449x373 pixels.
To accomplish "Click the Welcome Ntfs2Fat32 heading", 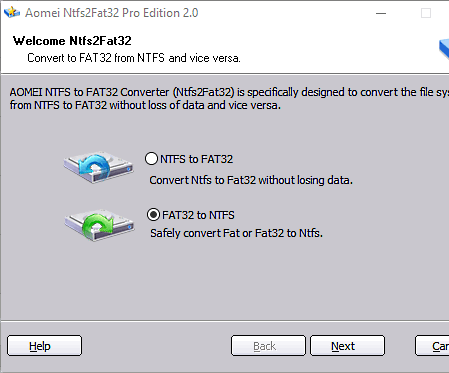I will click(72, 41).
